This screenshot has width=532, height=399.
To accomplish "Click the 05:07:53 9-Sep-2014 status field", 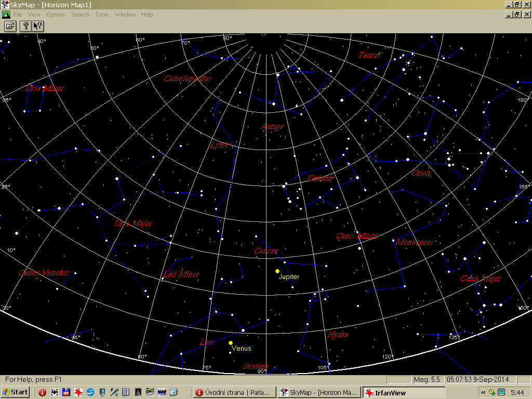I will tap(481, 379).
